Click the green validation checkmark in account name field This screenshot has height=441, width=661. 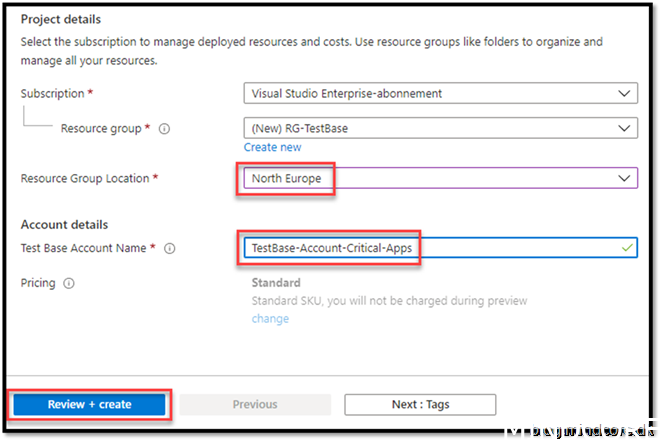626,248
